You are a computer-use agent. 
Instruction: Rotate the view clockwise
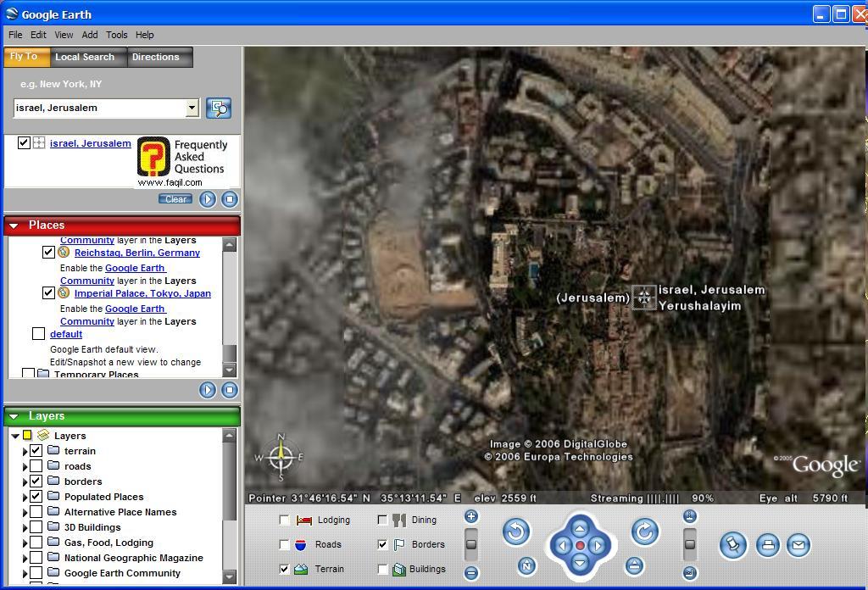point(645,532)
